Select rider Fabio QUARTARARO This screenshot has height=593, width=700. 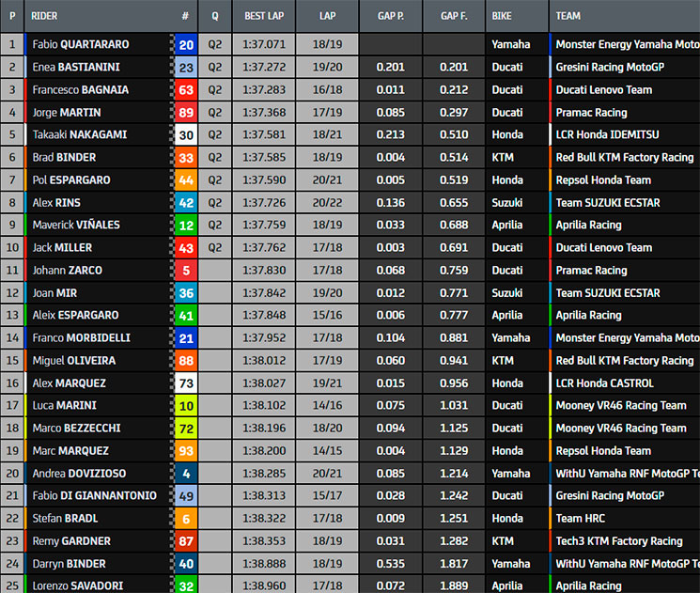click(81, 44)
